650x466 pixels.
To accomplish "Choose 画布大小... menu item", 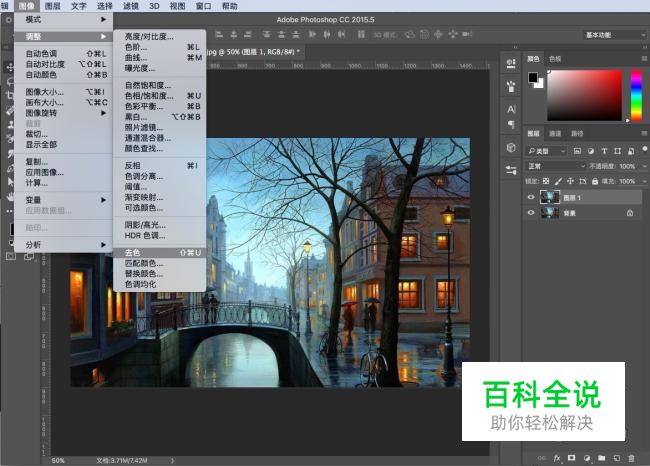I will (64, 102).
